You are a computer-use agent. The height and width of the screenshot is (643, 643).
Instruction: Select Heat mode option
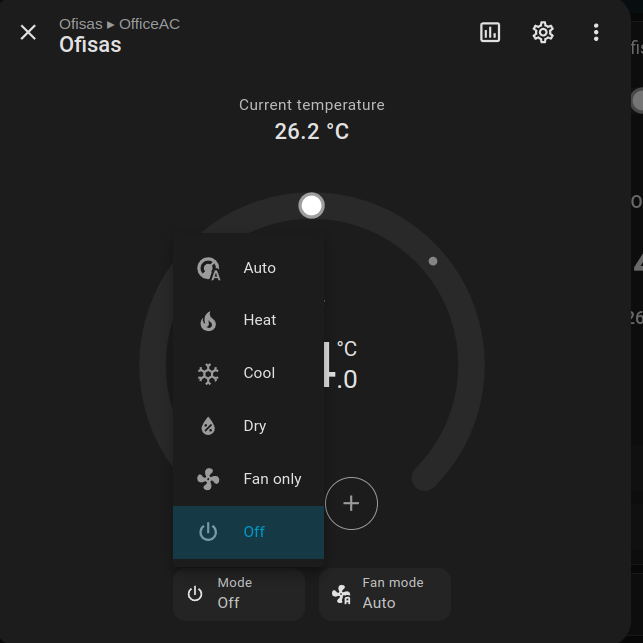pos(248,320)
